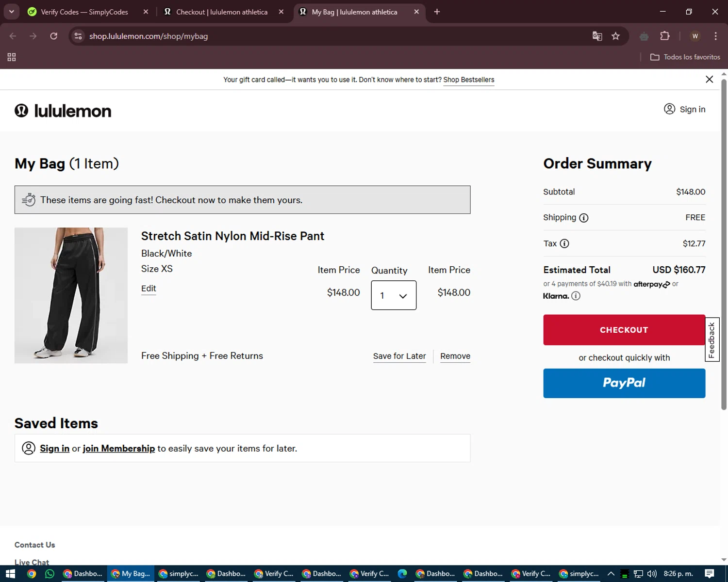Open Tax info tooltip icon

[564, 244]
